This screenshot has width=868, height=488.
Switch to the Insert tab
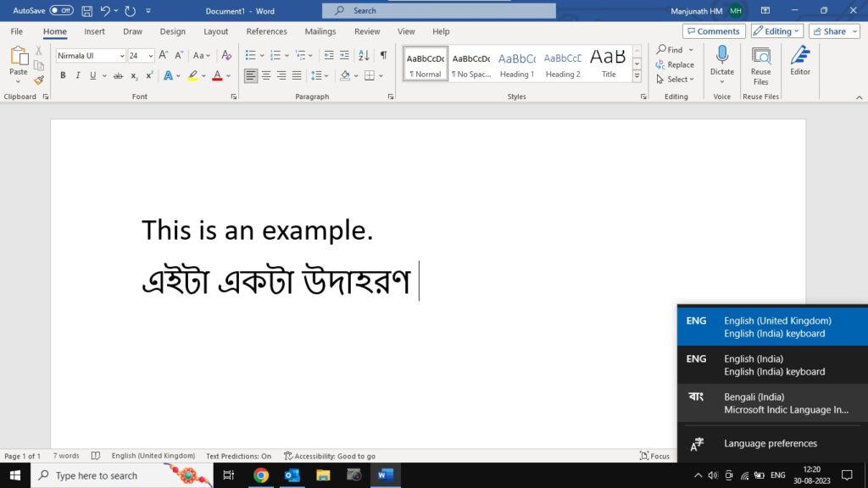[x=94, y=31]
